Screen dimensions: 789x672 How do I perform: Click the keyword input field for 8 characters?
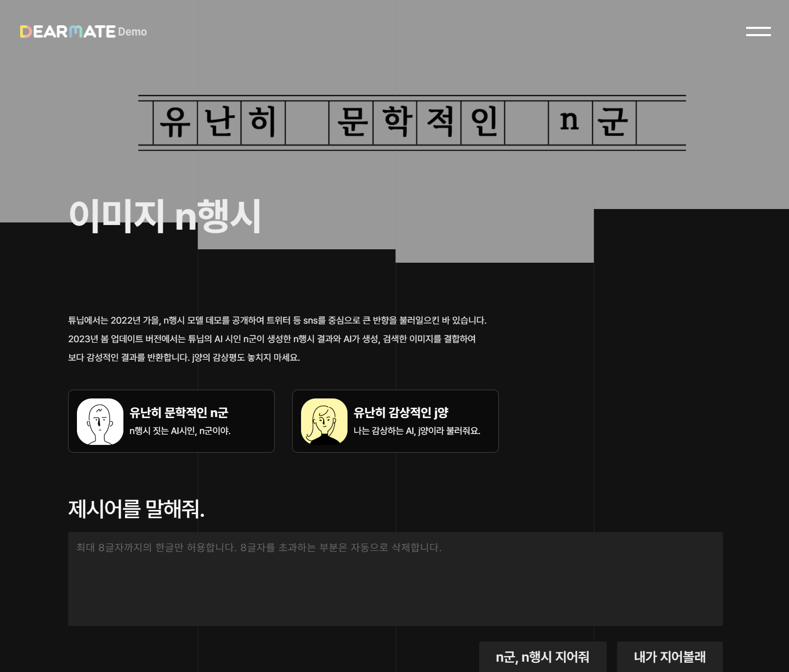pos(395,578)
